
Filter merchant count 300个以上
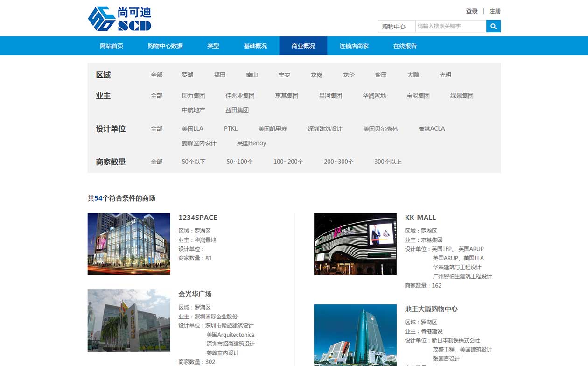388,162
